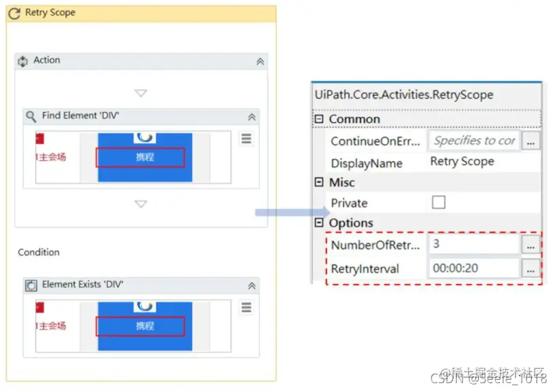557x392 pixels.
Task: Click the drop arrow above Find Element
Action: 141,93
